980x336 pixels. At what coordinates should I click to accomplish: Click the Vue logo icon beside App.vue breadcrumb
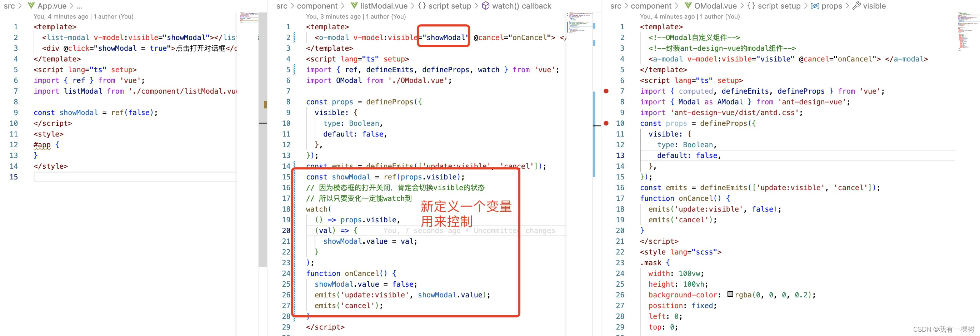point(31,6)
